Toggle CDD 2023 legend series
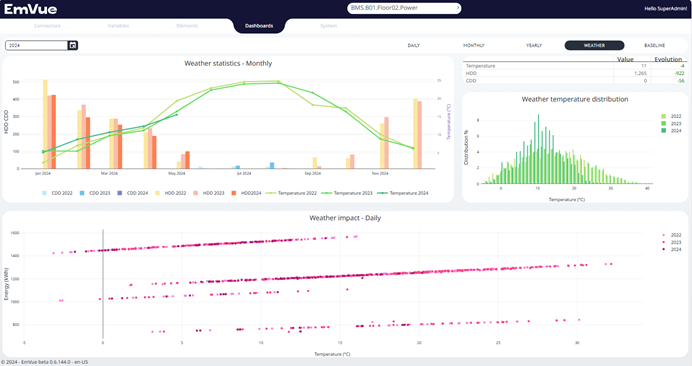 (x=95, y=193)
